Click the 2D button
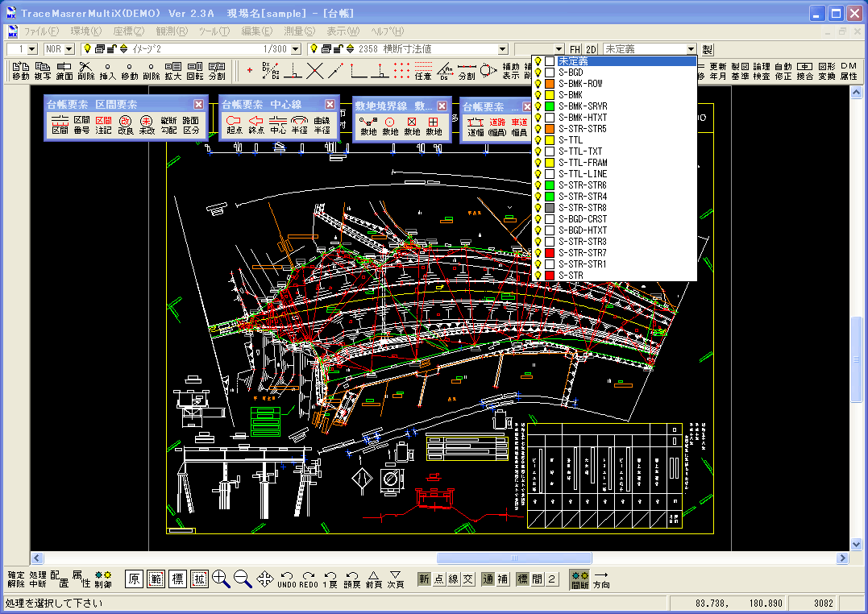Image resolution: width=868 pixels, height=614 pixels. coord(591,49)
